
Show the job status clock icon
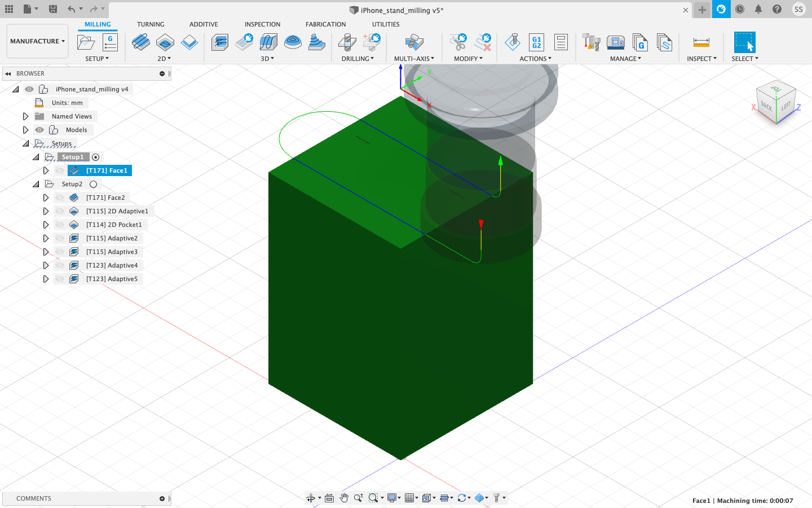click(x=740, y=9)
